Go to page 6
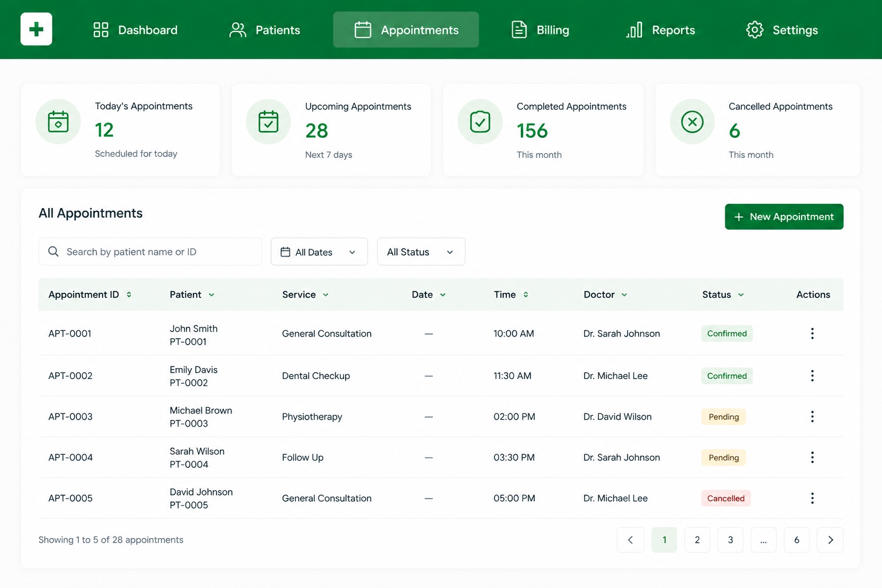The width and height of the screenshot is (882, 588). click(x=796, y=540)
